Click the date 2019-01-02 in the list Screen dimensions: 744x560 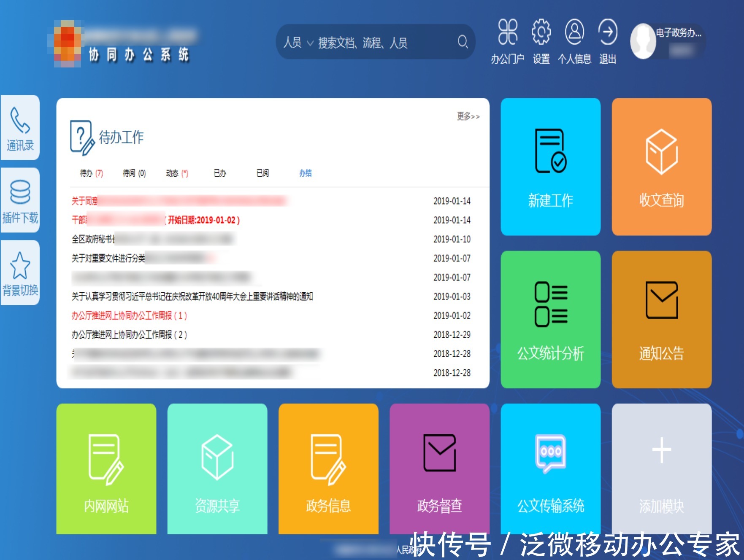point(452,315)
